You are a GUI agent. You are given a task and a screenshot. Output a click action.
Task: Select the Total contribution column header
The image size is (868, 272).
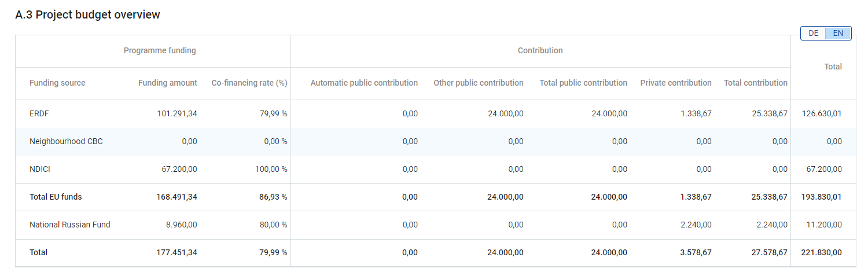755,83
